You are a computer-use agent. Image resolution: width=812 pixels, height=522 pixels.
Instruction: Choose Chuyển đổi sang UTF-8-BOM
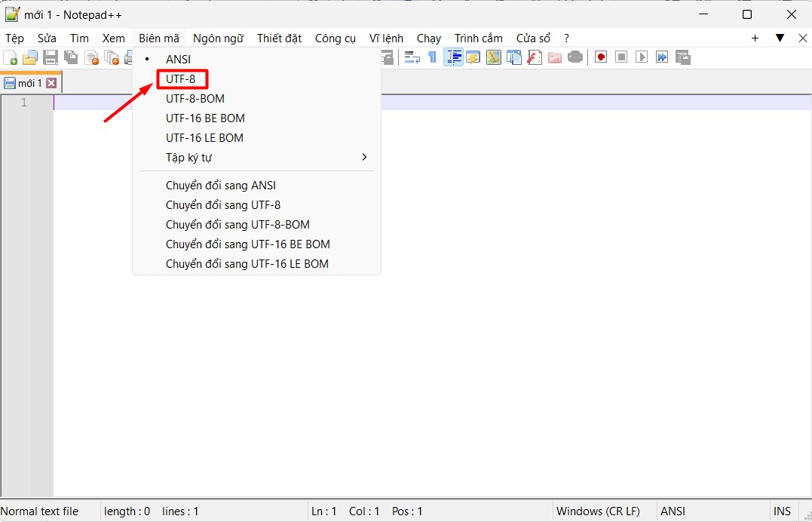pyautogui.click(x=257, y=225)
